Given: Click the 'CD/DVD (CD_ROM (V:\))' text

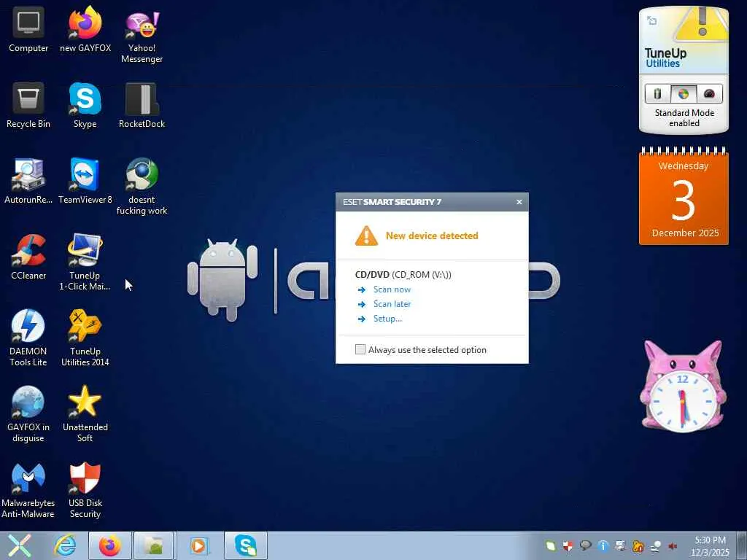Looking at the screenshot, I should point(403,275).
